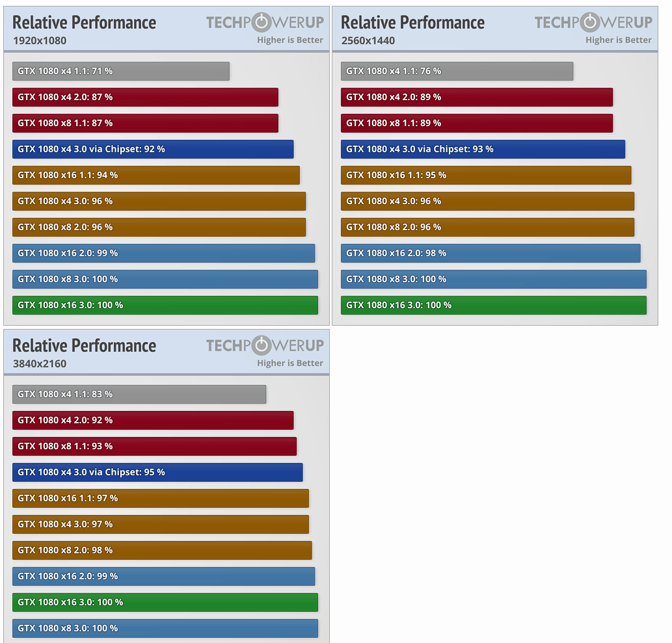Click 'GTX 1080 x8 3.0: 100 %' in 1920x1080 chart
This screenshot has height=643, width=672.
pyautogui.click(x=165, y=280)
